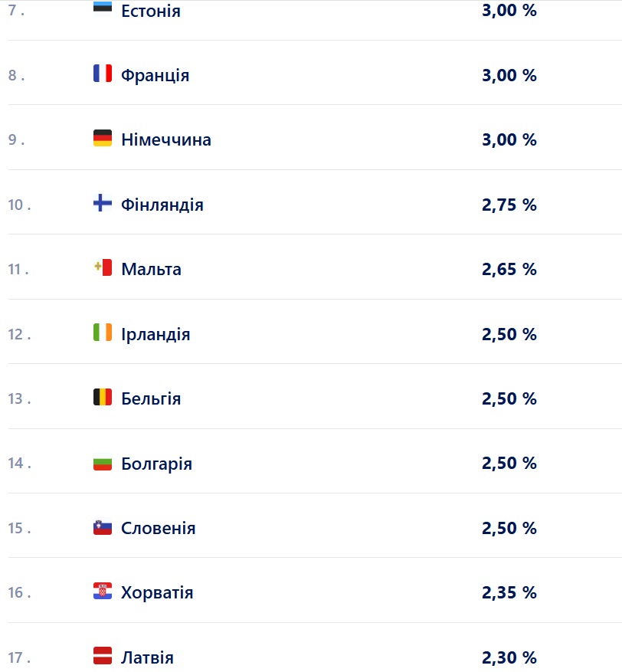Click Malta's 2,65 % rate value
Viewport: 622px width, 672px height.
pyautogui.click(x=509, y=269)
